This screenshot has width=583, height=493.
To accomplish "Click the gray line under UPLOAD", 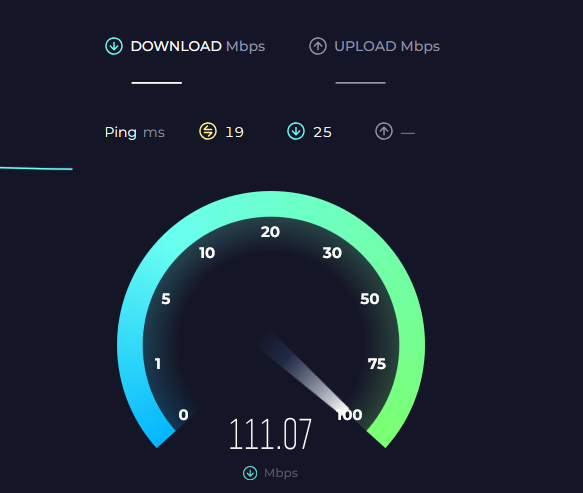I will click(360, 83).
